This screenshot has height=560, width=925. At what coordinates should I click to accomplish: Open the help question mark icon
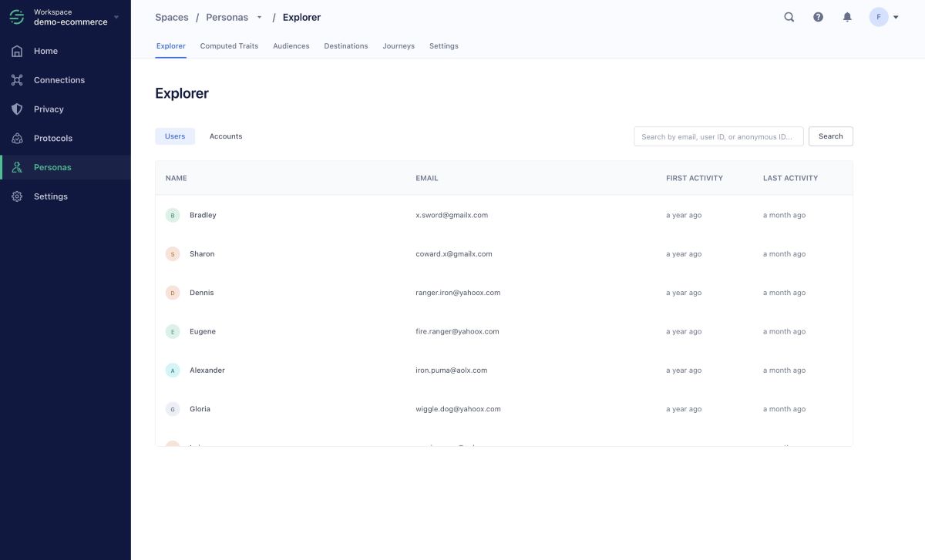click(x=818, y=17)
